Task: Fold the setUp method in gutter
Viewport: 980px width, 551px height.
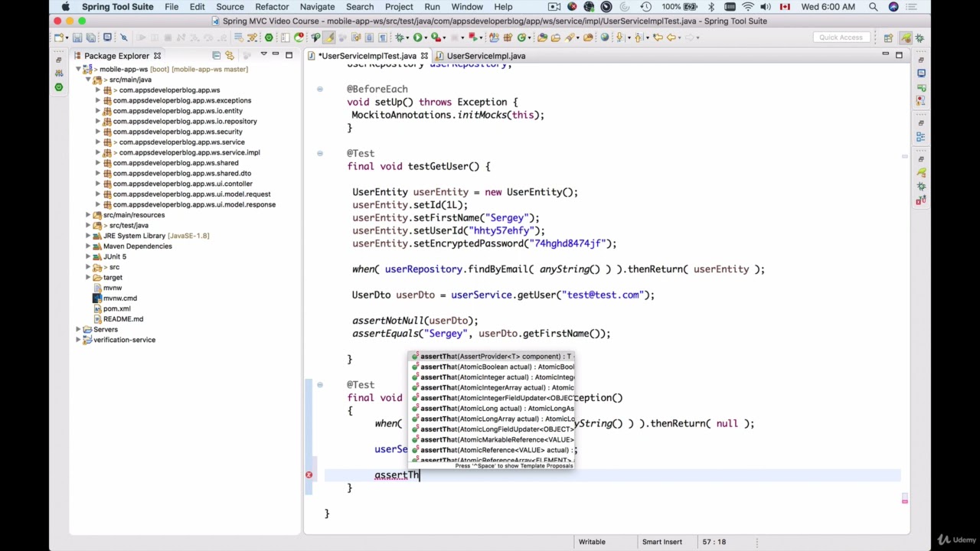Action: pyautogui.click(x=320, y=89)
